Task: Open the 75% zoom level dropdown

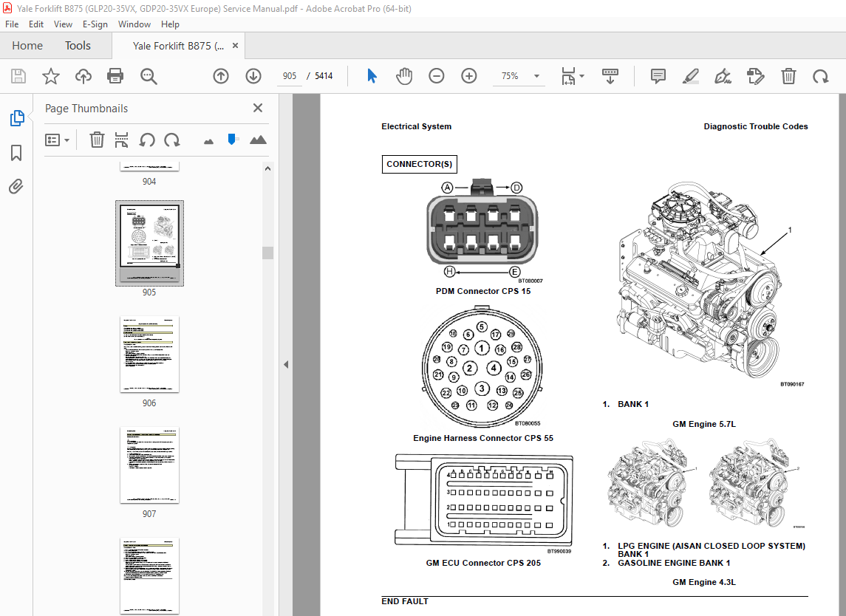Action: pos(536,76)
